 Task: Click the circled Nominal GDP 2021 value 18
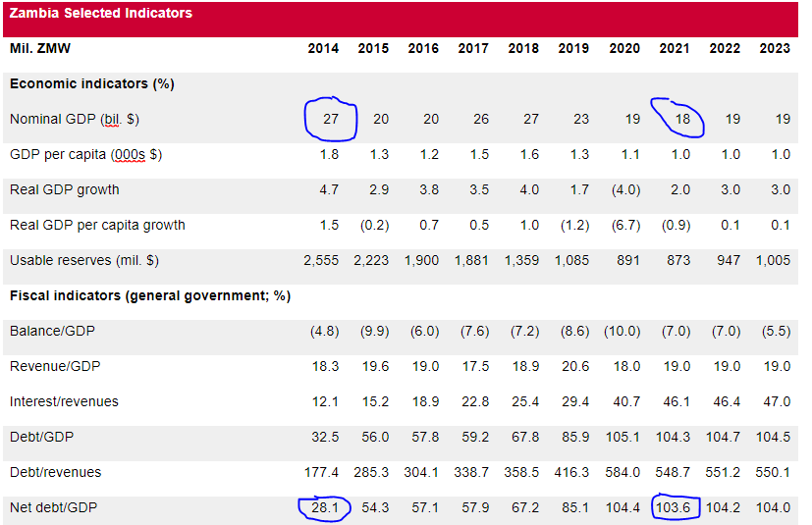(x=683, y=119)
